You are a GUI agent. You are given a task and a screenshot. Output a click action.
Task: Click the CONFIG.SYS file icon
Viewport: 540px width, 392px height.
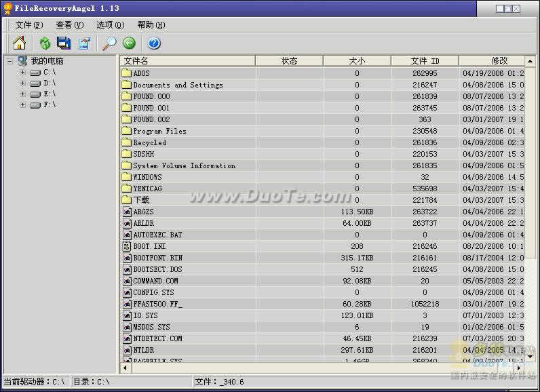(127, 292)
